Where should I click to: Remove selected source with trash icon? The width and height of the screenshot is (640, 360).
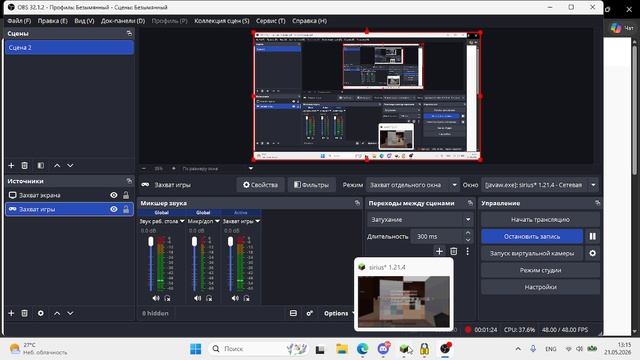[24, 313]
